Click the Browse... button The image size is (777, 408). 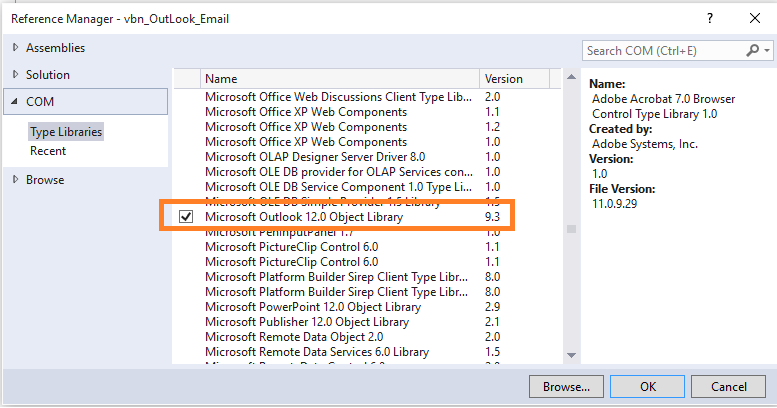tap(566, 387)
